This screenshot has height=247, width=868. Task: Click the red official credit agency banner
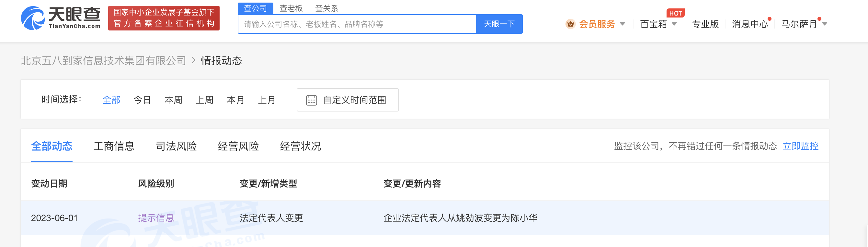coord(164,18)
